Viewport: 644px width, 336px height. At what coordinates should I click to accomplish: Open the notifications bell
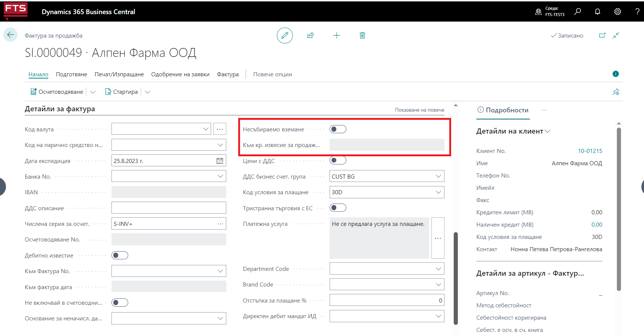click(x=598, y=12)
